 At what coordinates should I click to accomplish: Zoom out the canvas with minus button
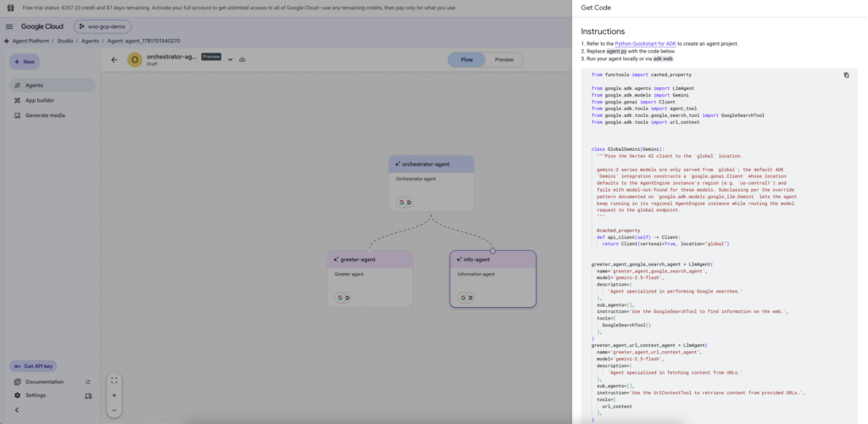(x=114, y=410)
